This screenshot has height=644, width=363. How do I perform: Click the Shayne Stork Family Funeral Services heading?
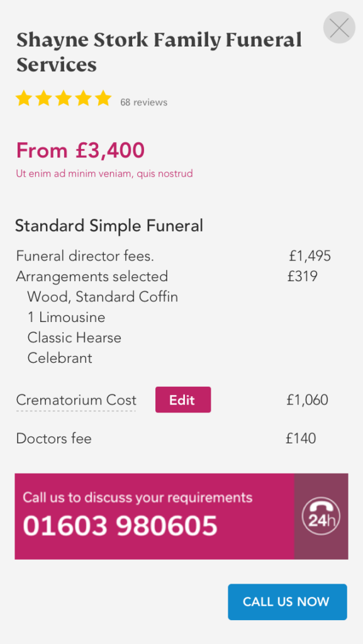[159, 53]
